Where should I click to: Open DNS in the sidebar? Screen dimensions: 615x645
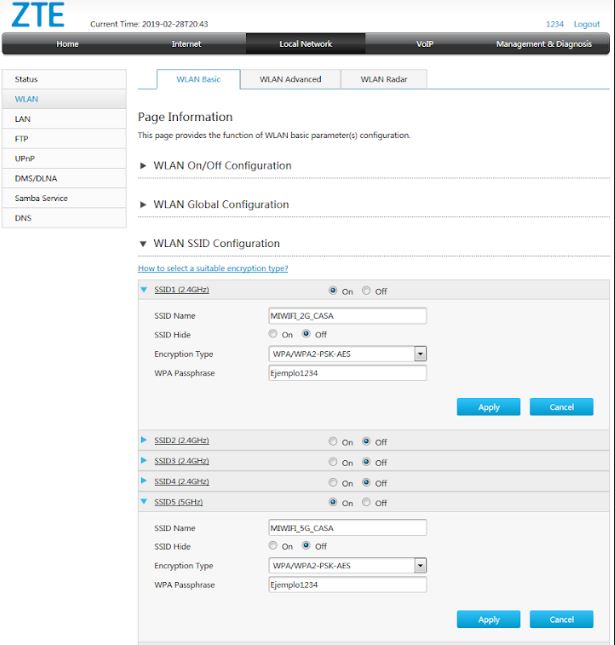(64, 218)
